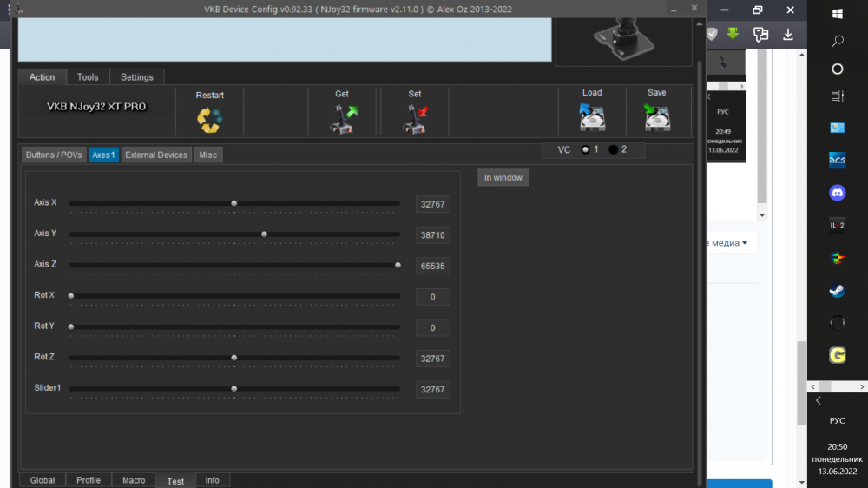The height and width of the screenshot is (488, 868).
Task: Click the taskbar overflow right scroll arrow
Action: [x=862, y=386]
